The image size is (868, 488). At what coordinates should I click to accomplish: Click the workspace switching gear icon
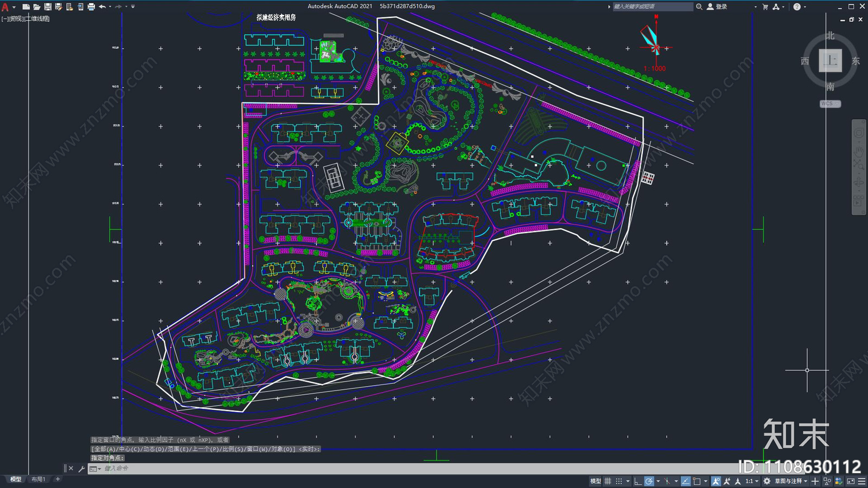point(767,481)
